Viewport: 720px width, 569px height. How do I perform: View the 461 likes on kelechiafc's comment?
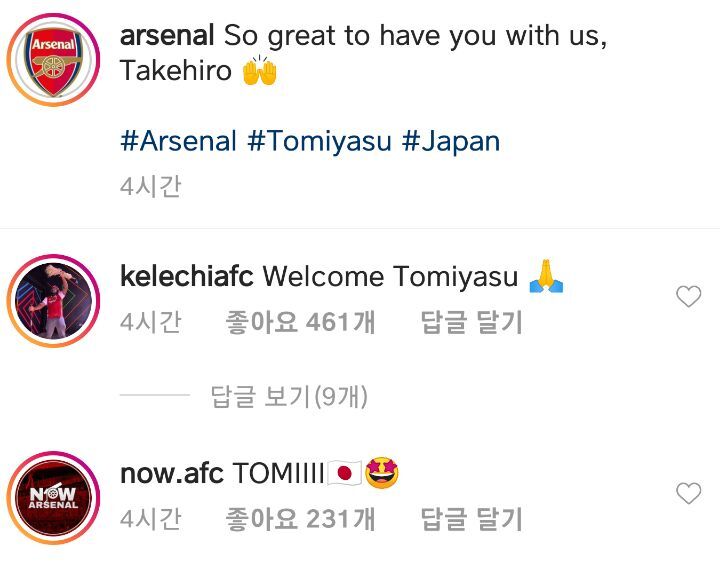click(301, 323)
